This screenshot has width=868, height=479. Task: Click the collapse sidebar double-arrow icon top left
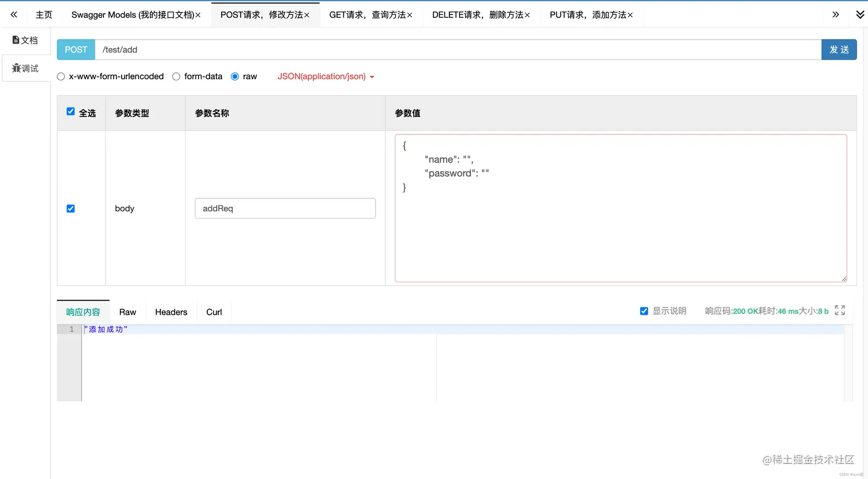(x=13, y=14)
